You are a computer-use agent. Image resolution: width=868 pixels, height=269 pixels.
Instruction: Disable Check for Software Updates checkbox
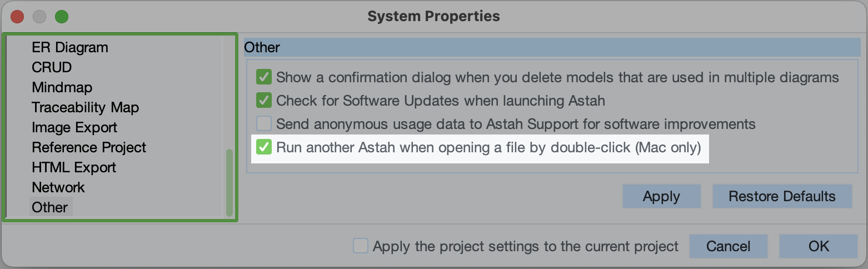(263, 101)
